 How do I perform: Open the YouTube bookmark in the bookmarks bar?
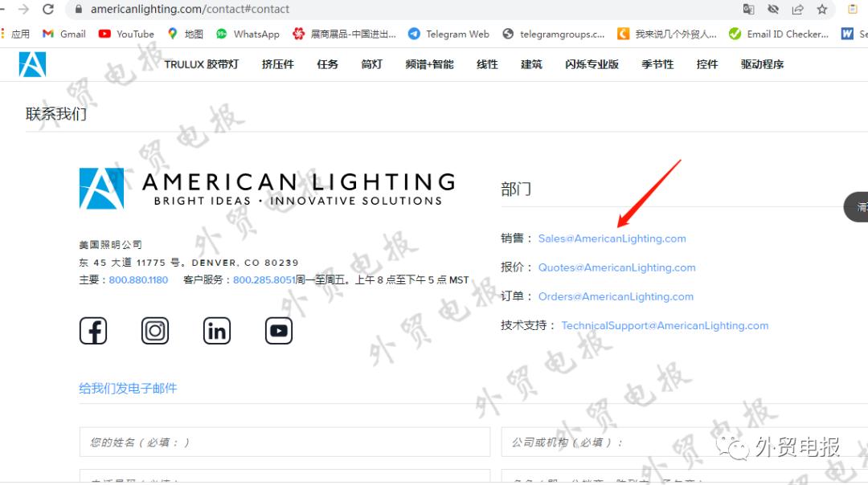(x=126, y=34)
